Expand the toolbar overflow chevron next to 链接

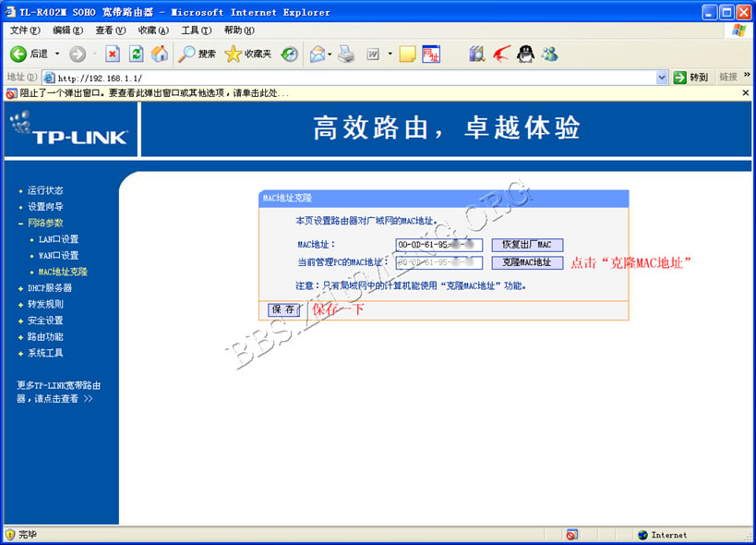click(747, 75)
